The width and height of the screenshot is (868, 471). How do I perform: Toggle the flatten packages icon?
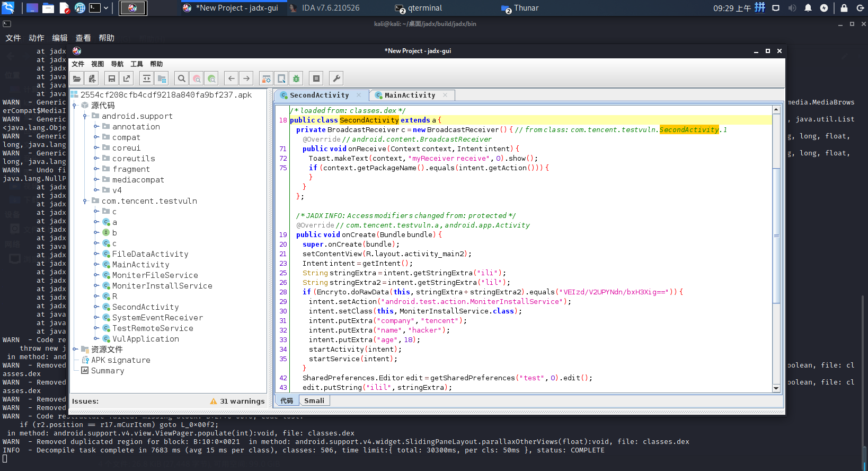pyautogui.click(x=162, y=78)
